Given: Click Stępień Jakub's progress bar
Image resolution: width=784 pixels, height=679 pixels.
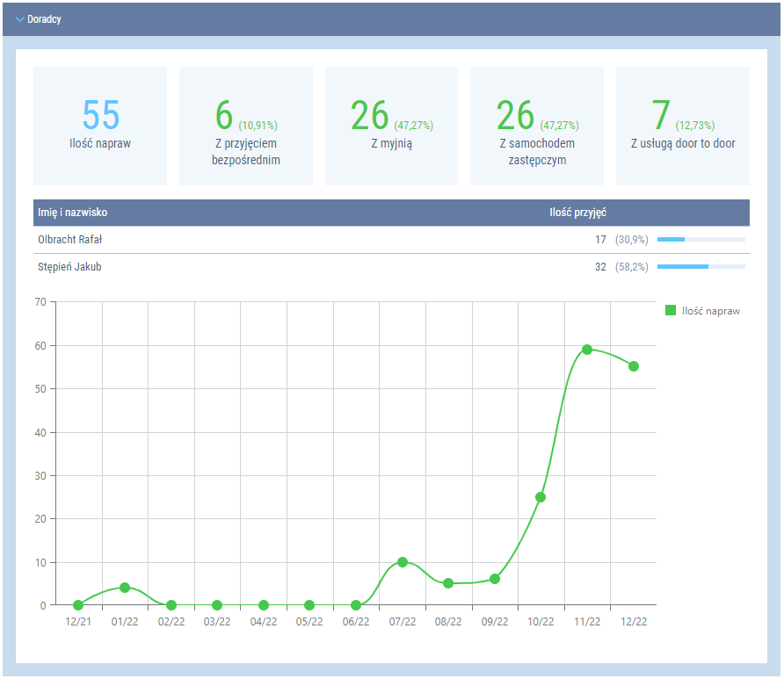Looking at the screenshot, I should click(701, 266).
